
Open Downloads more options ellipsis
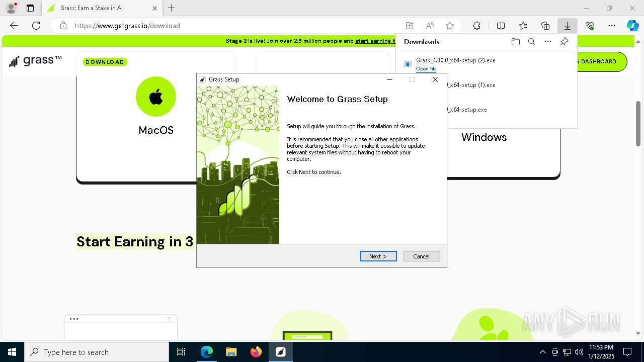548,42
